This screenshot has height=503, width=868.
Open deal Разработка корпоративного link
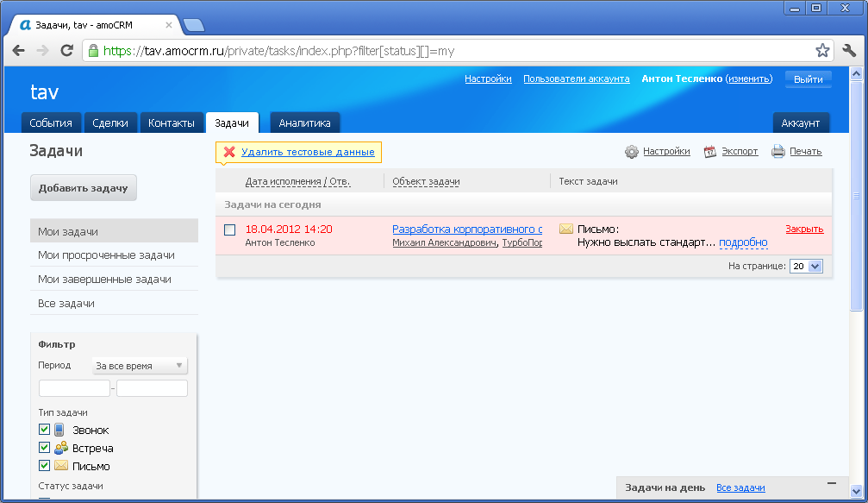click(x=467, y=229)
